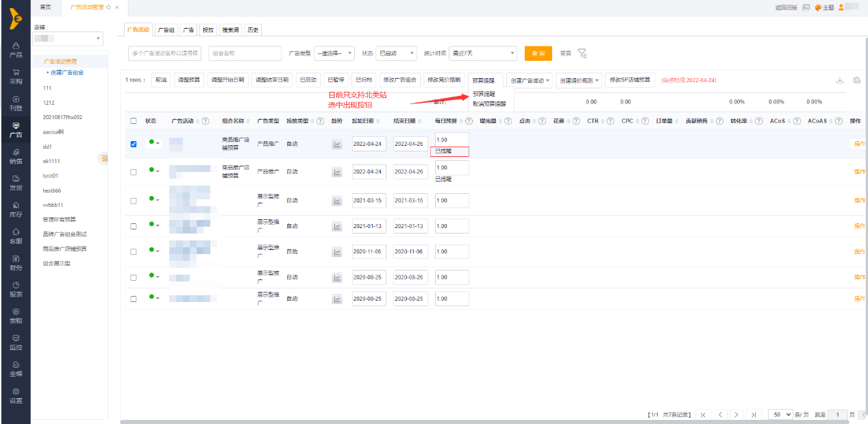Show trend chart for the 2021-01-13 row
The image size is (868, 424).
coord(336,226)
